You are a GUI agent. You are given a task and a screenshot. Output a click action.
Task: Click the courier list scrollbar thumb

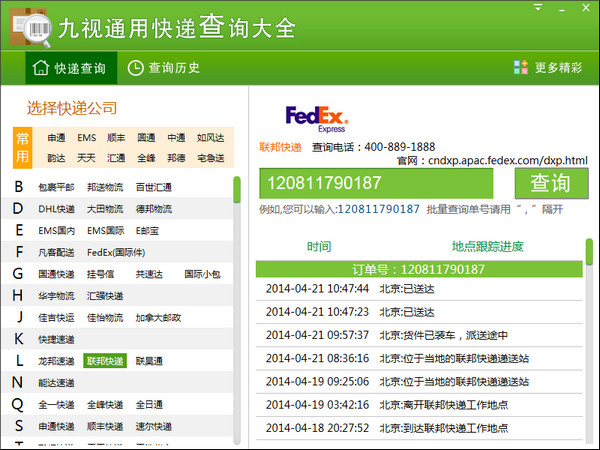[237, 189]
